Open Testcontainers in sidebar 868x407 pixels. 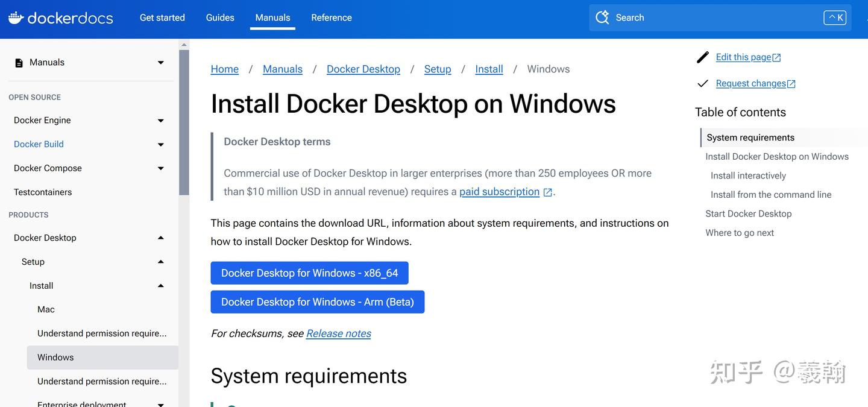[43, 192]
